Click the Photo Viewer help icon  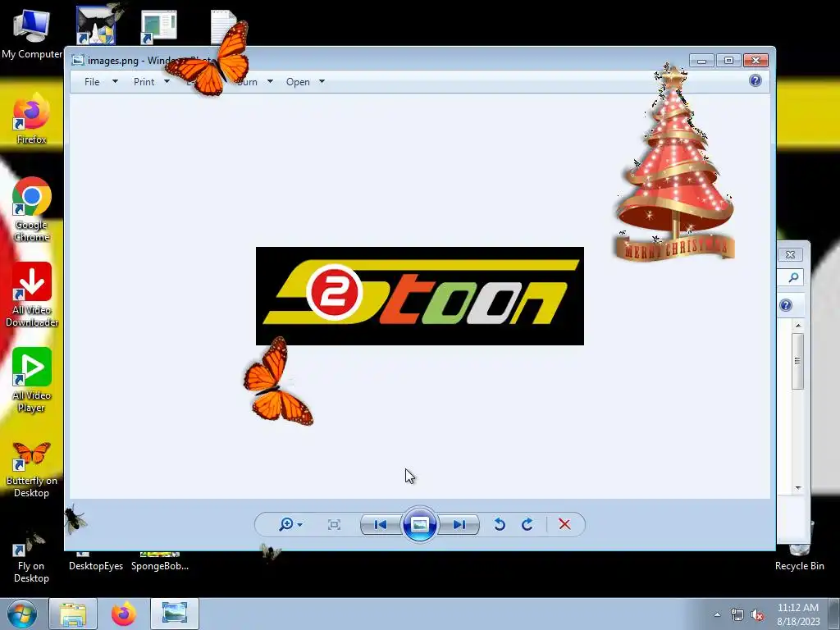coord(756,81)
